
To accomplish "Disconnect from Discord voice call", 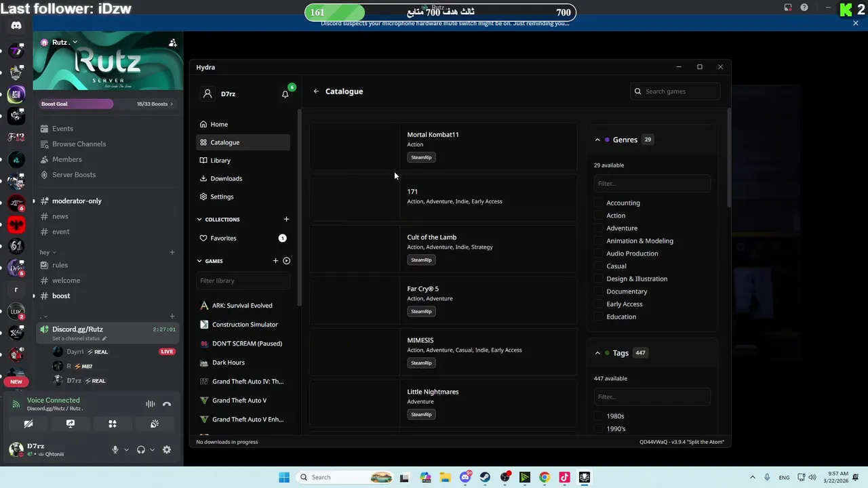I will coord(167,405).
